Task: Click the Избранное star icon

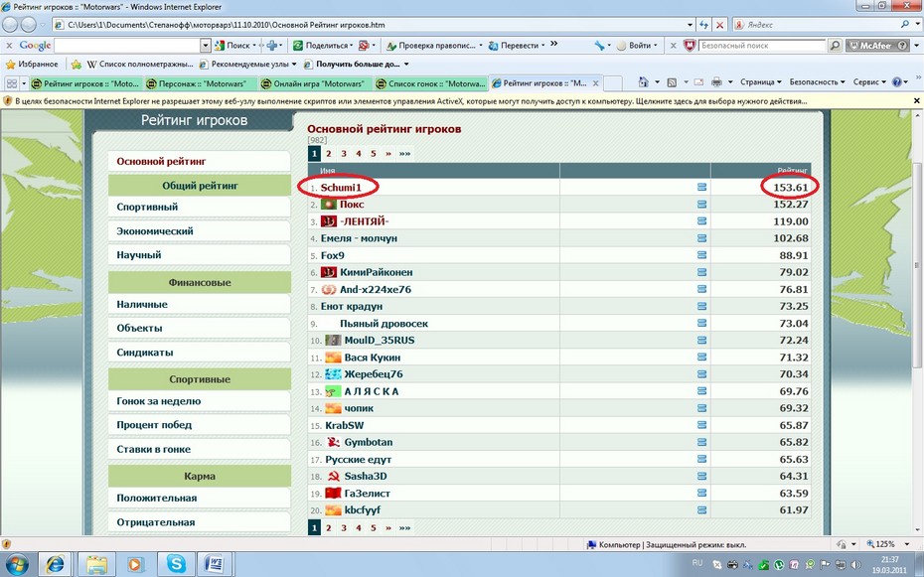Action: 10,65
